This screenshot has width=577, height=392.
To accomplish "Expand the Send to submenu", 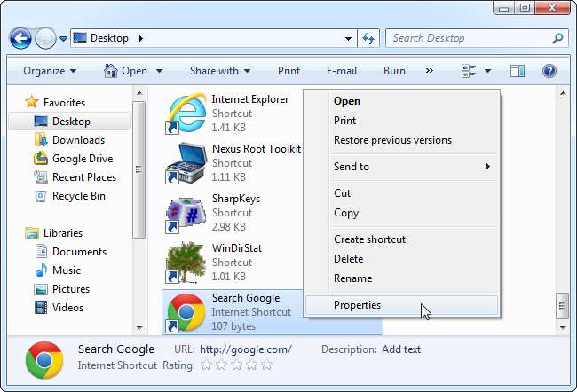I will 401,167.
